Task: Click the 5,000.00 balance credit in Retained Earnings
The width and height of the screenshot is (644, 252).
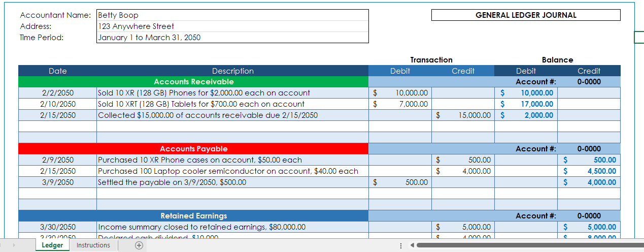Action: [589, 227]
